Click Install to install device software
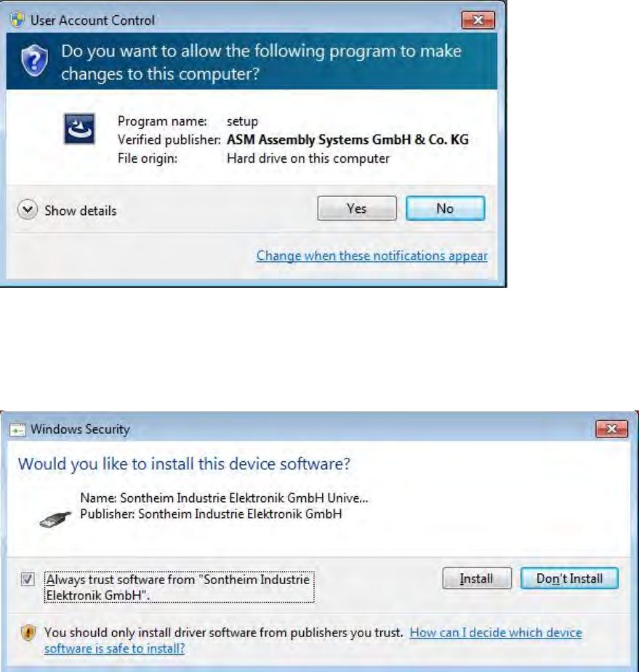 coord(477,578)
